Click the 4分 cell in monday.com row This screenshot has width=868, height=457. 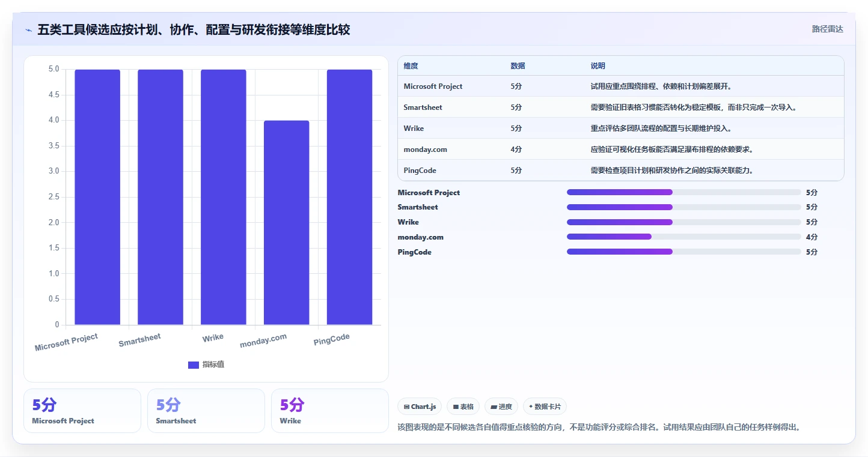tap(516, 150)
